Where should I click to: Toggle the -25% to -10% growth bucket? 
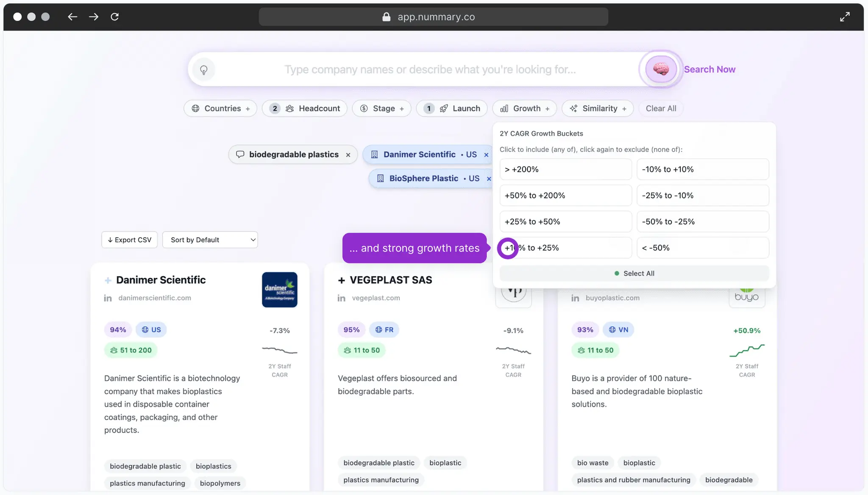tap(703, 196)
